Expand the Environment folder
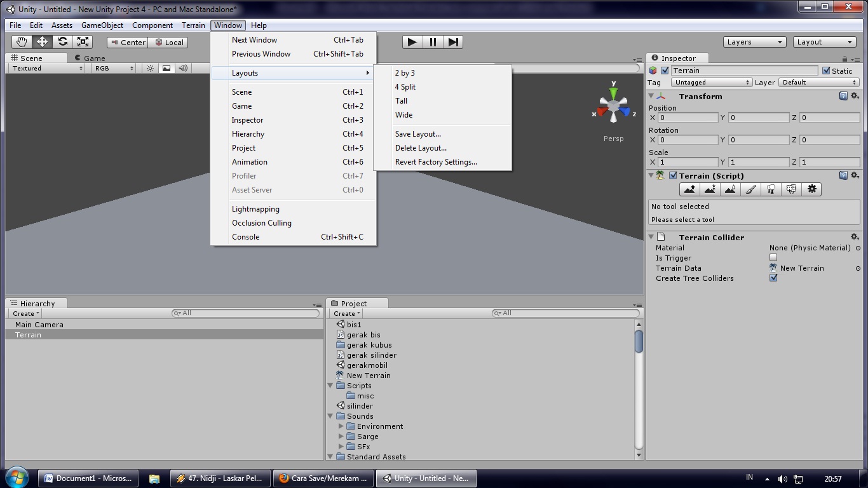Screen dimensions: 868x488 341,426
